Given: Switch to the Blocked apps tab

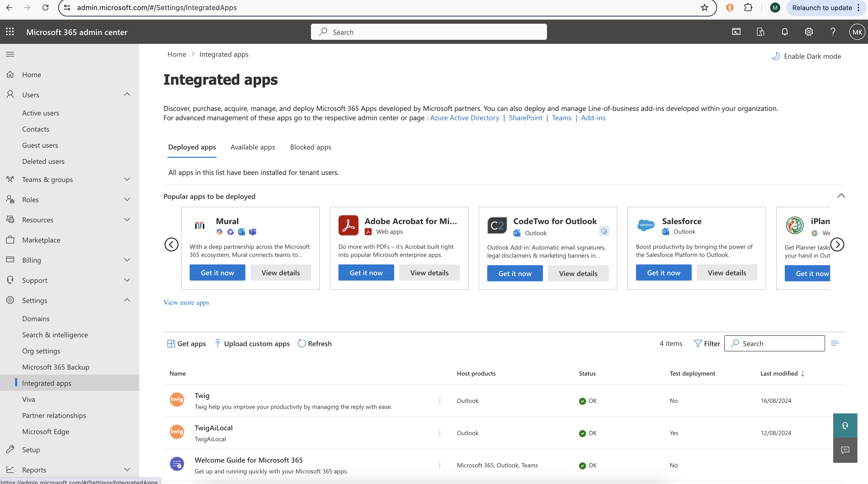Looking at the screenshot, I should 310,147.
